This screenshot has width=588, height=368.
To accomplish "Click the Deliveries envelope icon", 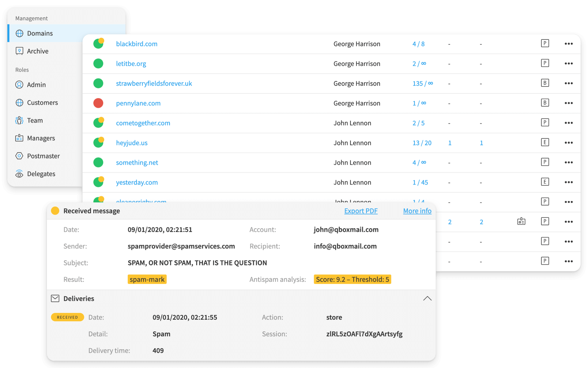I will point(55,298).
